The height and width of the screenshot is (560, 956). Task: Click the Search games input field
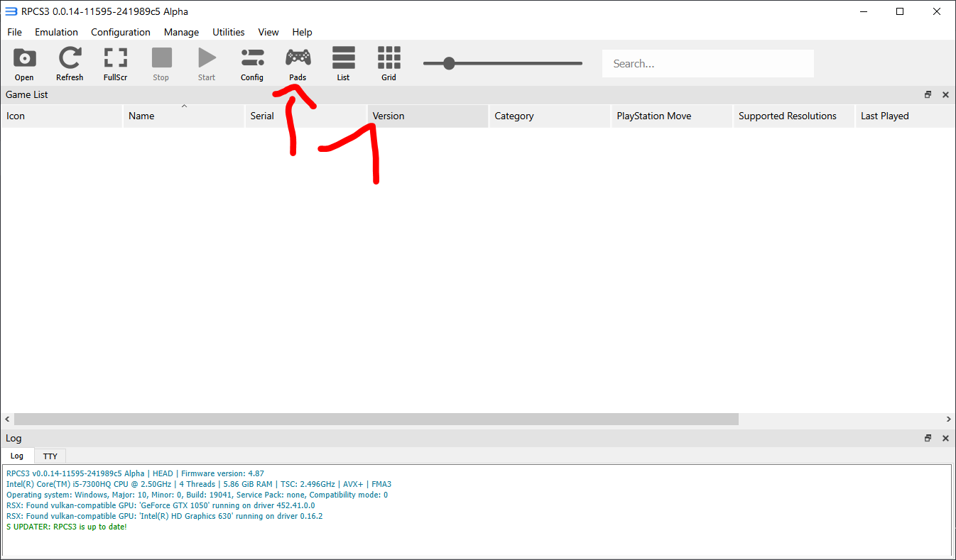(707, 63)
